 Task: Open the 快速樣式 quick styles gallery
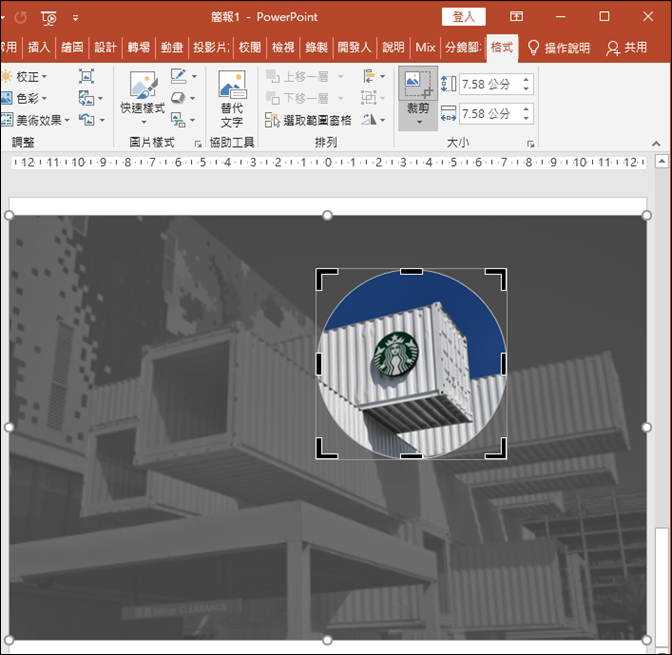(x=143, y=99)
